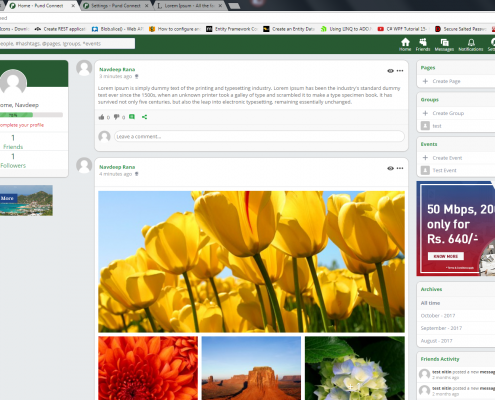Open a new browser tab

(x=234, y=6)
